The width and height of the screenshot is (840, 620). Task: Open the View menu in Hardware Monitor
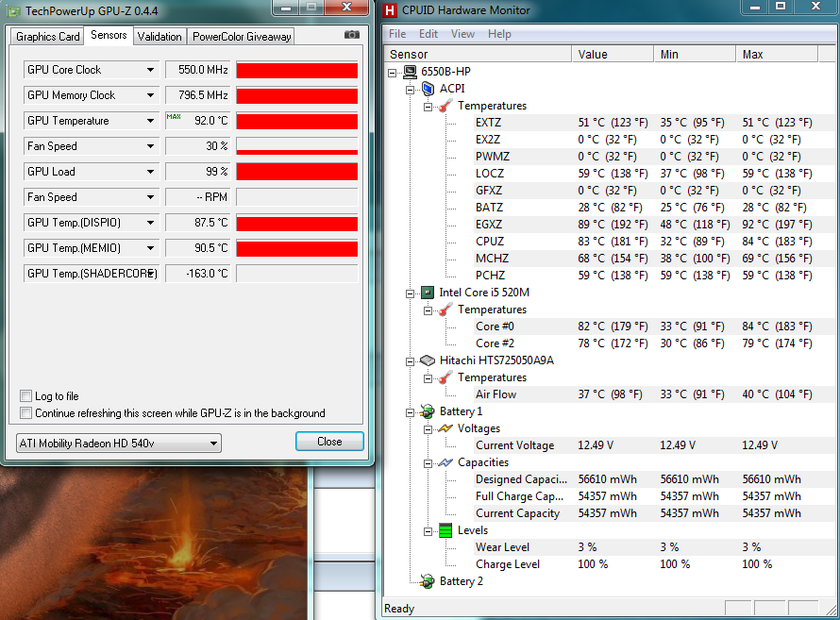coord(462,34)
